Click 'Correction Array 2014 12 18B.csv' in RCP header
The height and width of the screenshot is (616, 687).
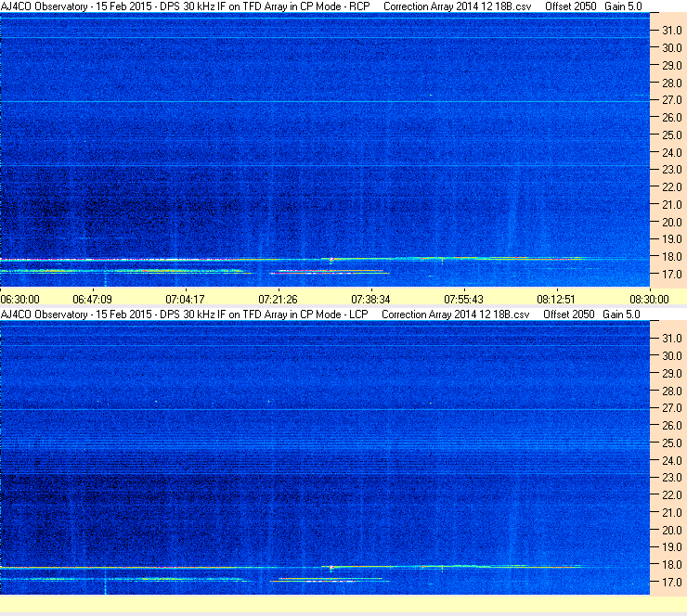pos(457,6)
